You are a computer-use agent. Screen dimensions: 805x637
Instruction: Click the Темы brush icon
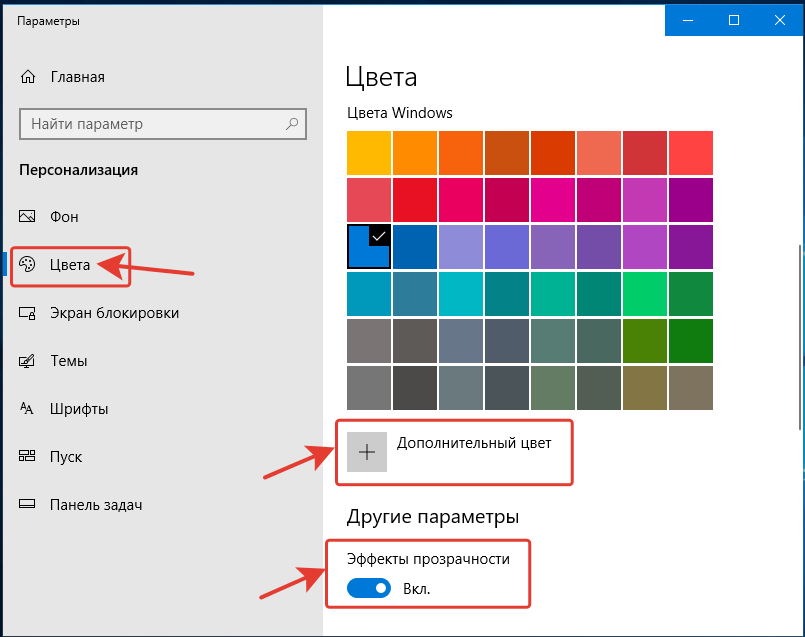coord(27,361)
